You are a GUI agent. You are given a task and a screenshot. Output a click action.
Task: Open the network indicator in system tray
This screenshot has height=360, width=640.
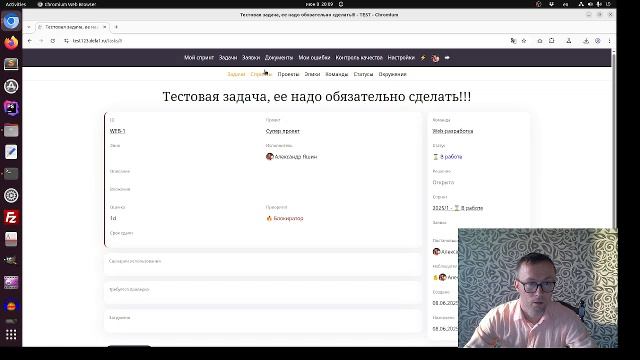[x=581, y=4]
